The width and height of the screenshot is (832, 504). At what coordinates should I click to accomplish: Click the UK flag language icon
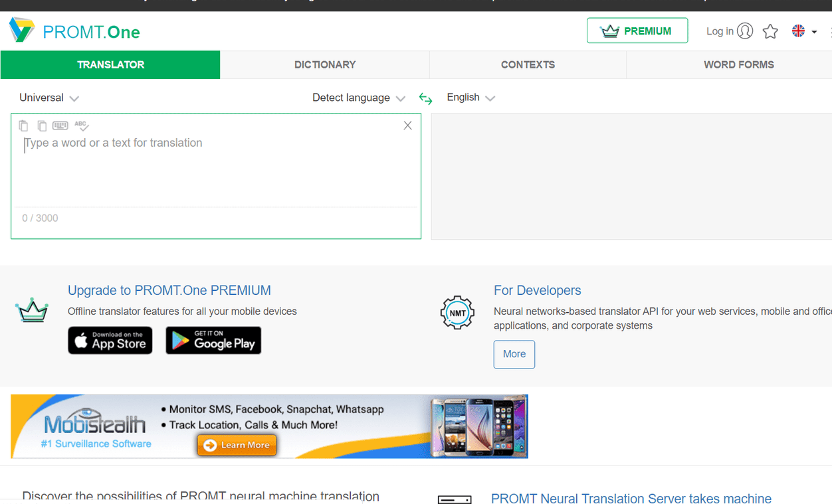tap(799, 31)
